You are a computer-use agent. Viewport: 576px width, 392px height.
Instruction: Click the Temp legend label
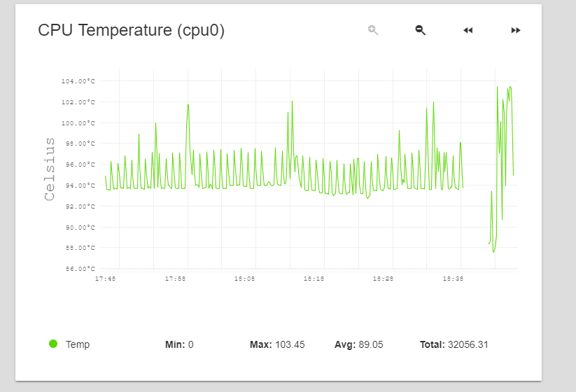click(78, 344)
